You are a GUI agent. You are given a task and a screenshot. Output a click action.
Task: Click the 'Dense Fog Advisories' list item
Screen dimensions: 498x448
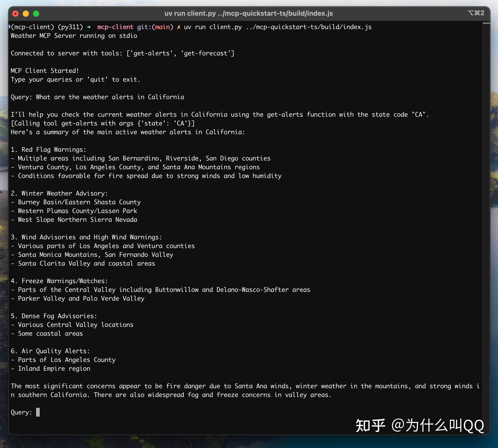tap(54, 316)
